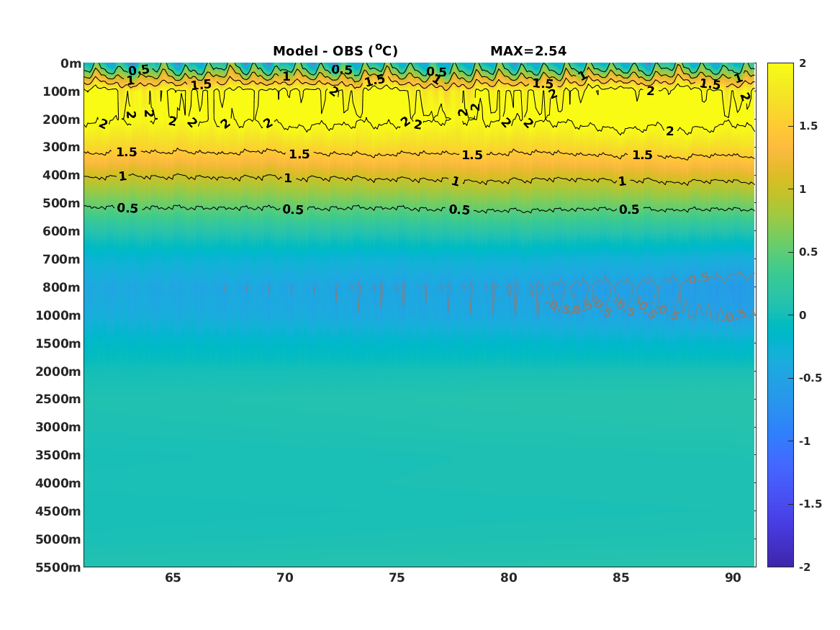
Task: Choose the '4000m' depth tick label
Action: click(58, 483)
